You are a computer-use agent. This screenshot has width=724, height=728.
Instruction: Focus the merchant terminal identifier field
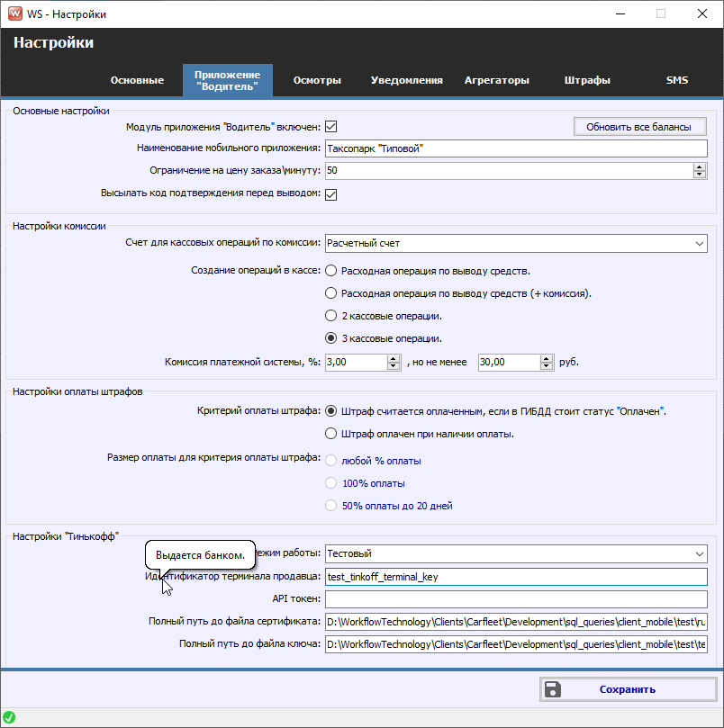coord(516,577)
